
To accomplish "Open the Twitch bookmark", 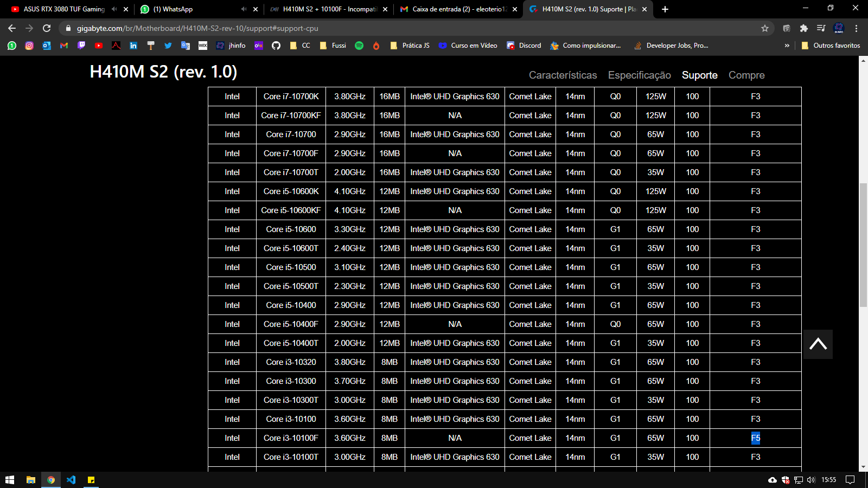I will (x=81, y=46).
